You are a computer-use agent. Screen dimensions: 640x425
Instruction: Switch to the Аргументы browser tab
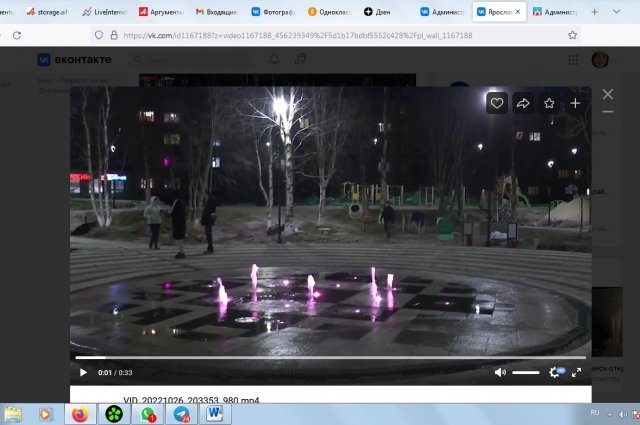161,12
